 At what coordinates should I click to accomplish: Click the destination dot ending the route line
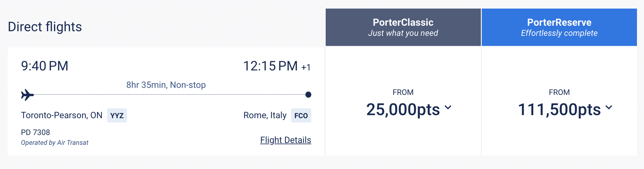coord(309,95)
